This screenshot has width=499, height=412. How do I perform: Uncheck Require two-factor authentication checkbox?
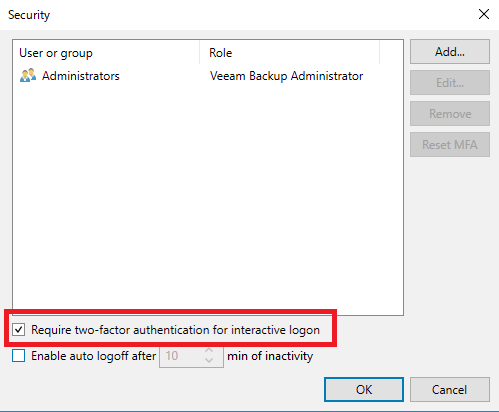point(19,330)
